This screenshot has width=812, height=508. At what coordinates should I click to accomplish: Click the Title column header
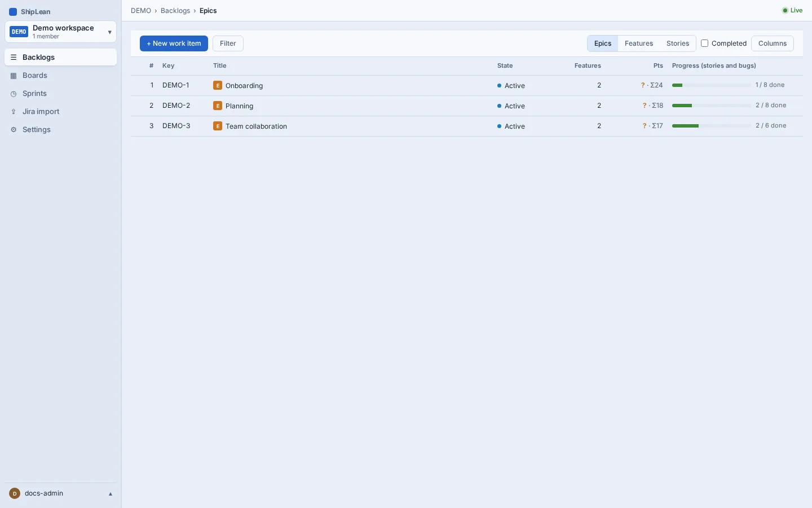(x=220, y=66)
